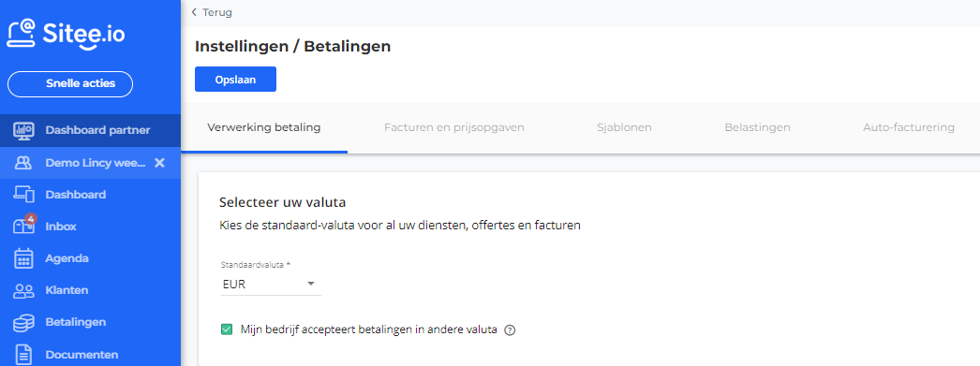
Task: Click the help question mark icon
Action: tap(510, 330)
